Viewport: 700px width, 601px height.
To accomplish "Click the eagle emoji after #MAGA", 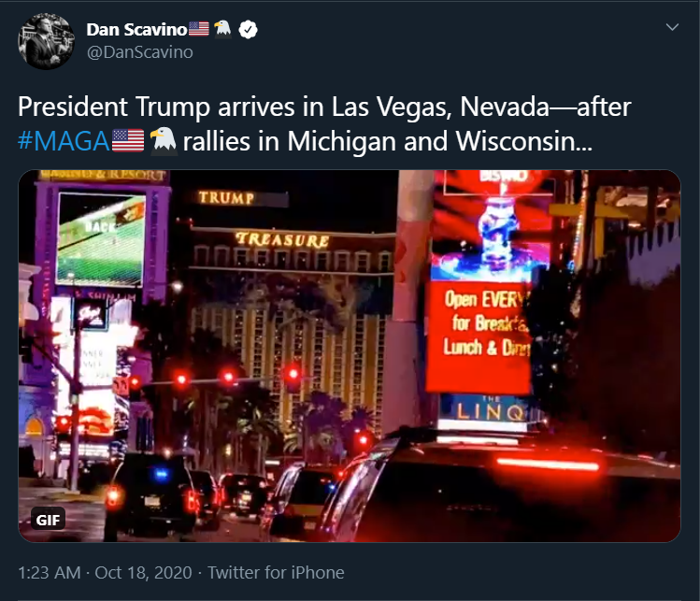I will pos(164,141).
